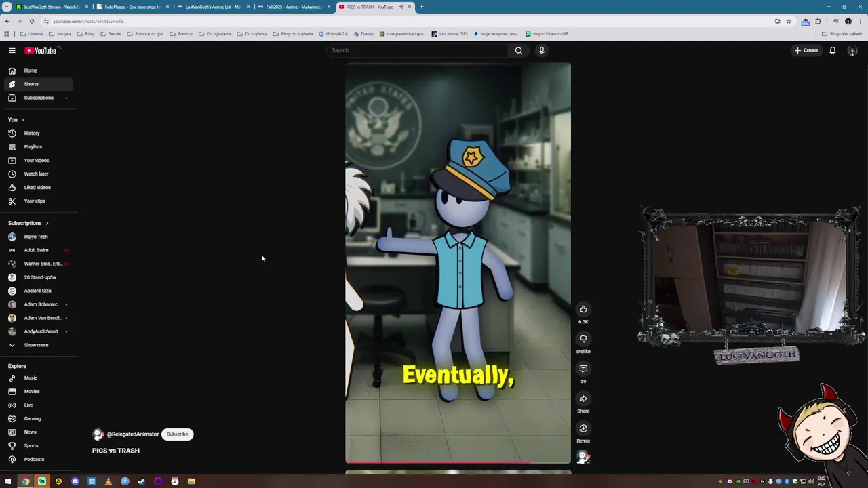The height and width of the screenshot is (488, 868).
Task: Start voice search with microphone icon
Action: point(542,50)
